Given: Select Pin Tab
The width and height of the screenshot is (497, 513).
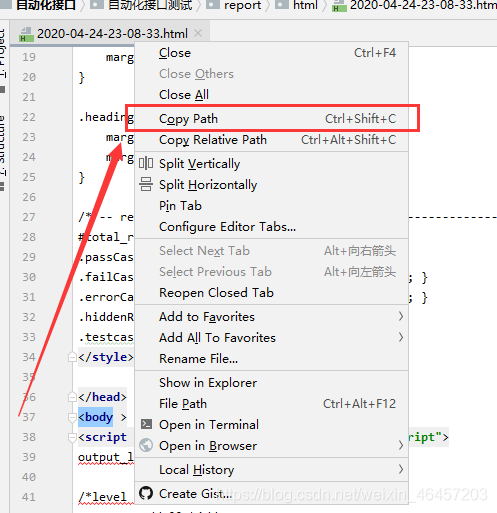Looking at the screenshot, I should click(271, 206).
